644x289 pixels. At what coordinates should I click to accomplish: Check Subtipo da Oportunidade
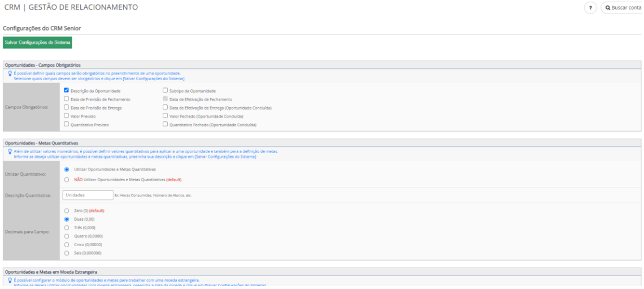point(165,90)
